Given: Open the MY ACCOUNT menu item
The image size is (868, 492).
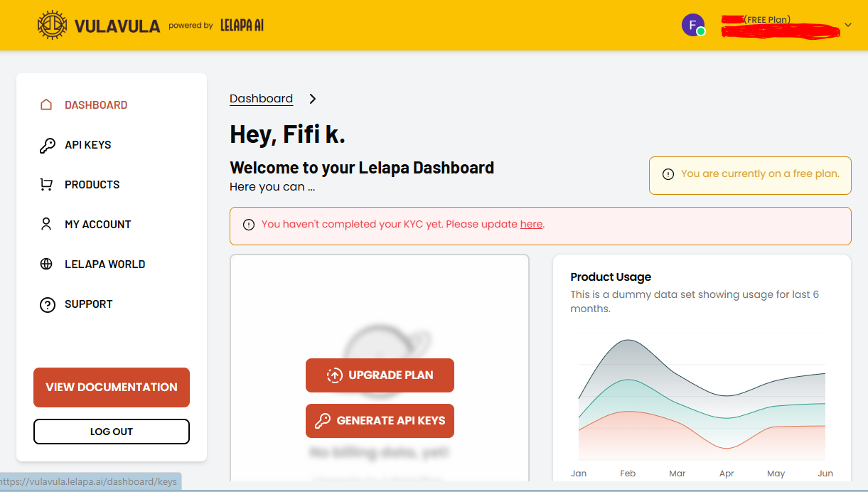Looking at the screenshot, I should point(98,224).
